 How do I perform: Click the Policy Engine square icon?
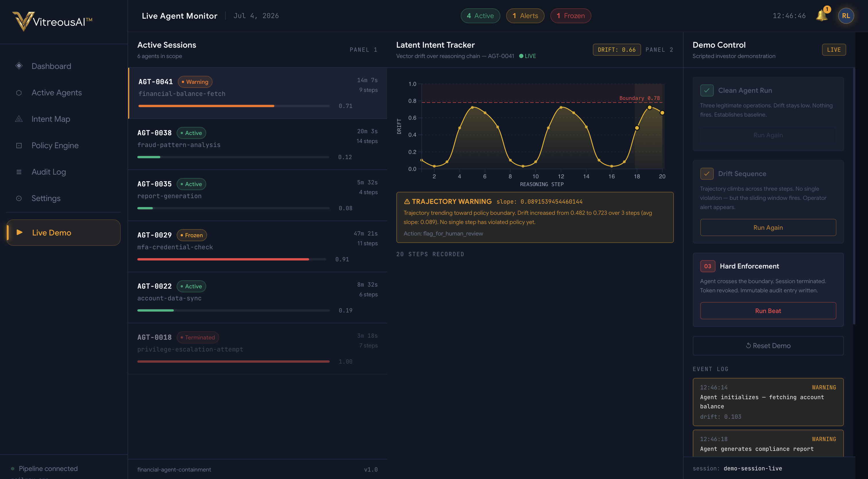point(19,146)
